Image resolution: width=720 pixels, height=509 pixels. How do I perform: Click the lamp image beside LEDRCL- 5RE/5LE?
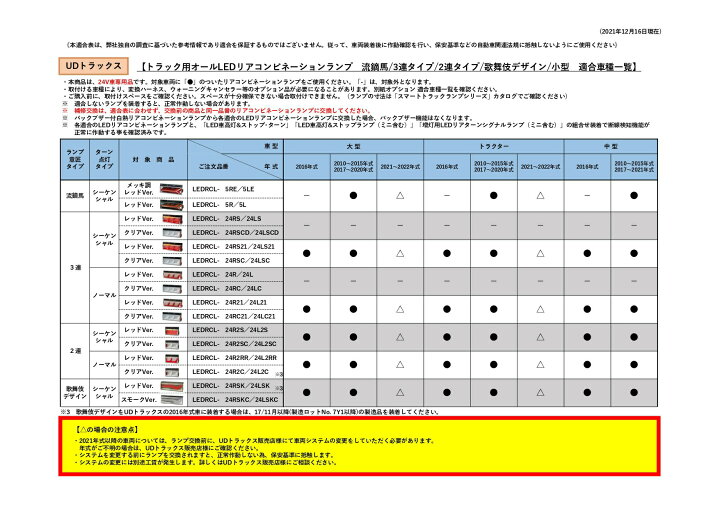pos(171,189)
